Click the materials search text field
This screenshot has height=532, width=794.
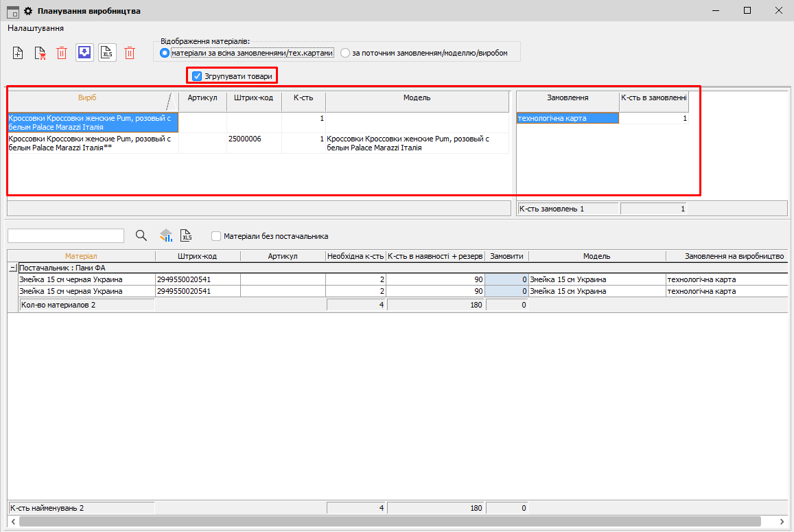(66, 235)
